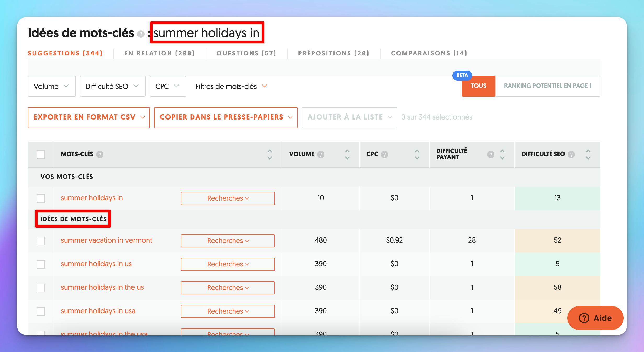
Task: Click the VOS MOTS-CLÉS section label
Action: click(67, 177)
